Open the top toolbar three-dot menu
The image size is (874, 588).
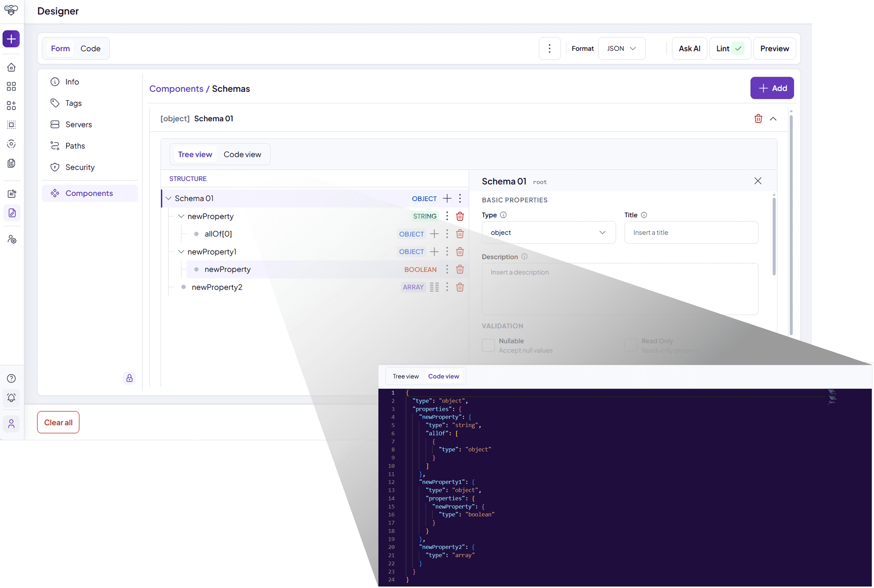point(550,48)
